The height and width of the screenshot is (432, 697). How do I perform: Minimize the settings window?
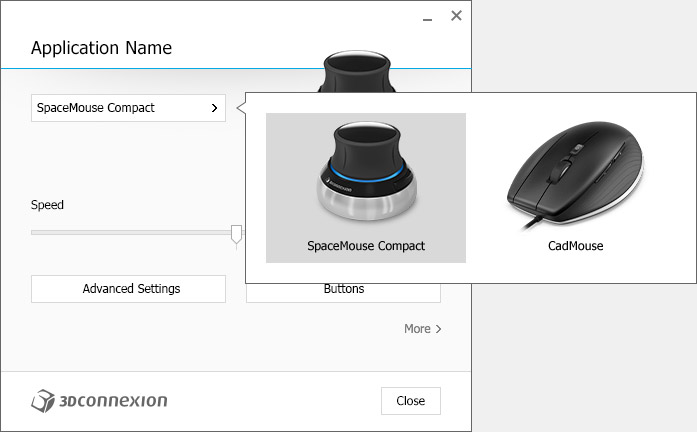point(426,19)
